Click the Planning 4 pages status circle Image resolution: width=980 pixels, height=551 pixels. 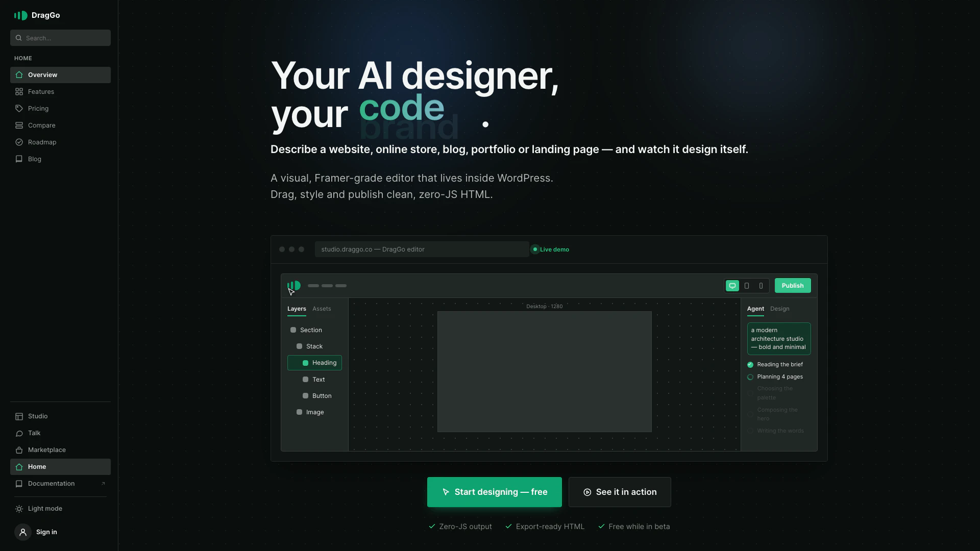pos(750,377)
